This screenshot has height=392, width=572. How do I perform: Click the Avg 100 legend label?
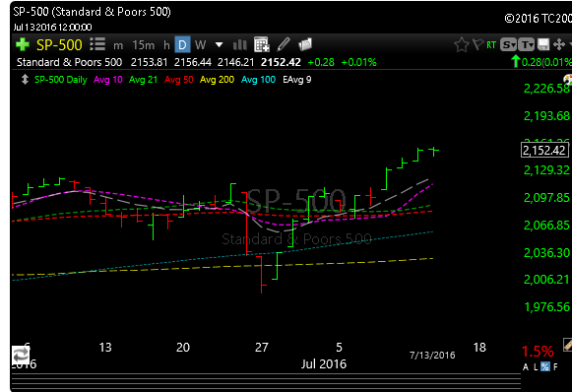[258, 80]
